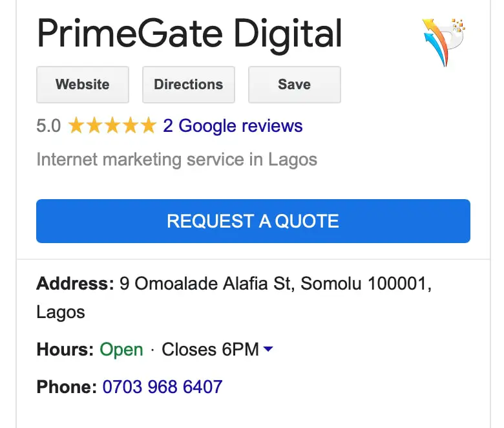Call phone number 0703 968 6407
This screenshot has height=428, width=504.
click(162, 387)
